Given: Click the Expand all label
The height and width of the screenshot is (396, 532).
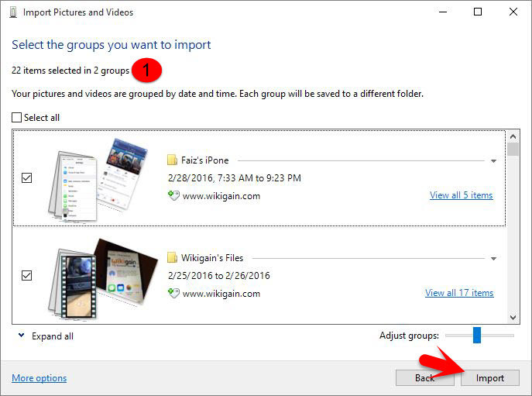Looking at the screenshot, I should 53,336.
